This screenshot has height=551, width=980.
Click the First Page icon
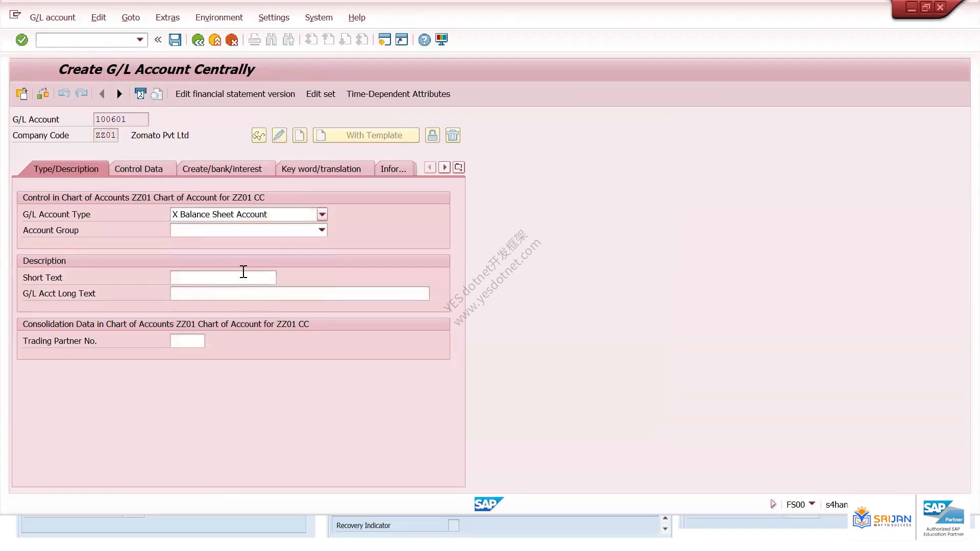(311, 40)
